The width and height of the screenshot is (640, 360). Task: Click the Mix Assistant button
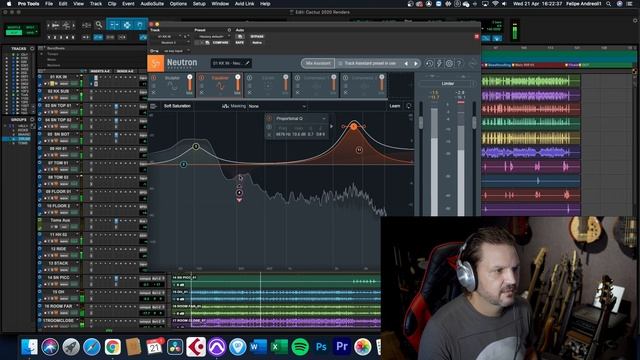[318, 64]
